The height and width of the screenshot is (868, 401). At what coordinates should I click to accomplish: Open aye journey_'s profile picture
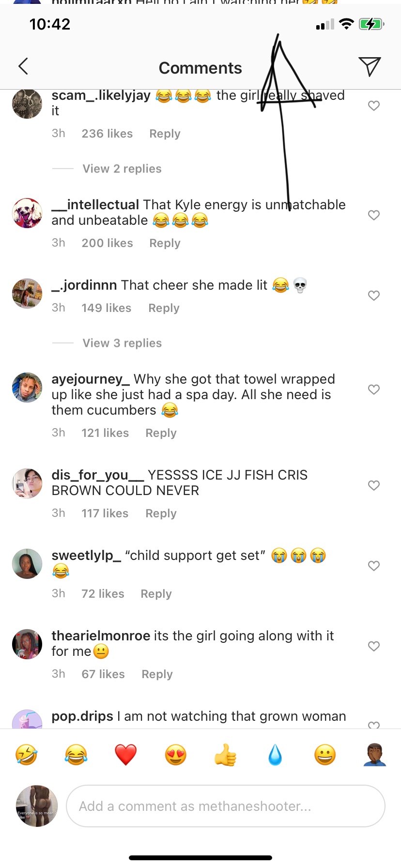(x=27, y=387)
